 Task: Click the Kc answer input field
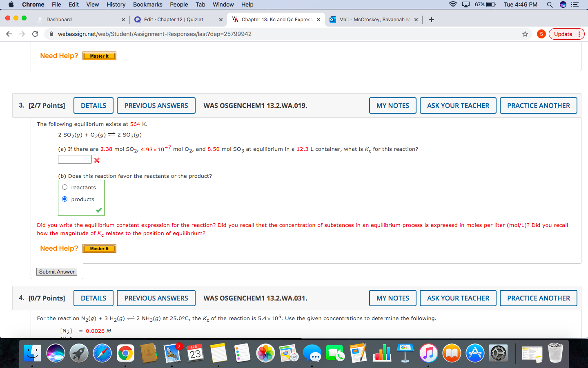75,159
